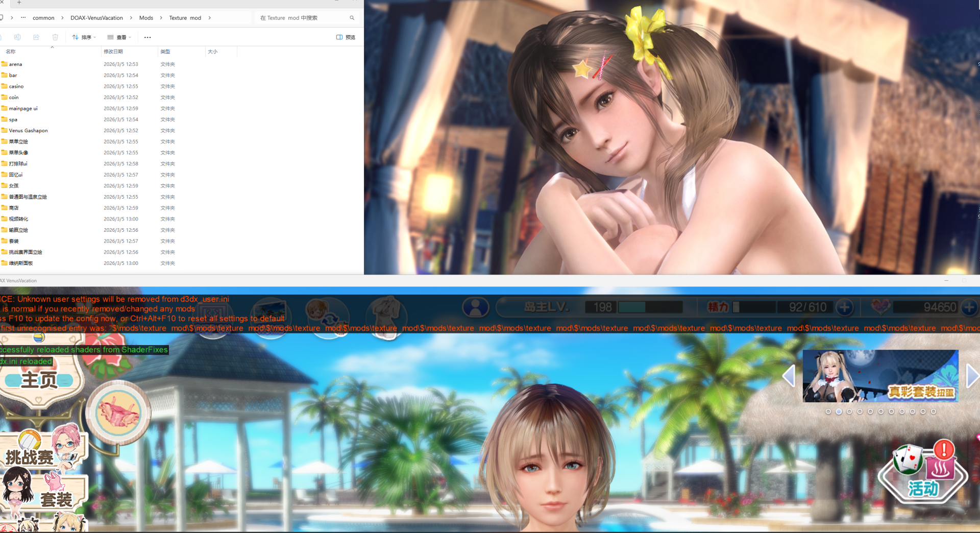Select the last banner page dot
Screen dimensions: 980x533
(x=934, y=411)
